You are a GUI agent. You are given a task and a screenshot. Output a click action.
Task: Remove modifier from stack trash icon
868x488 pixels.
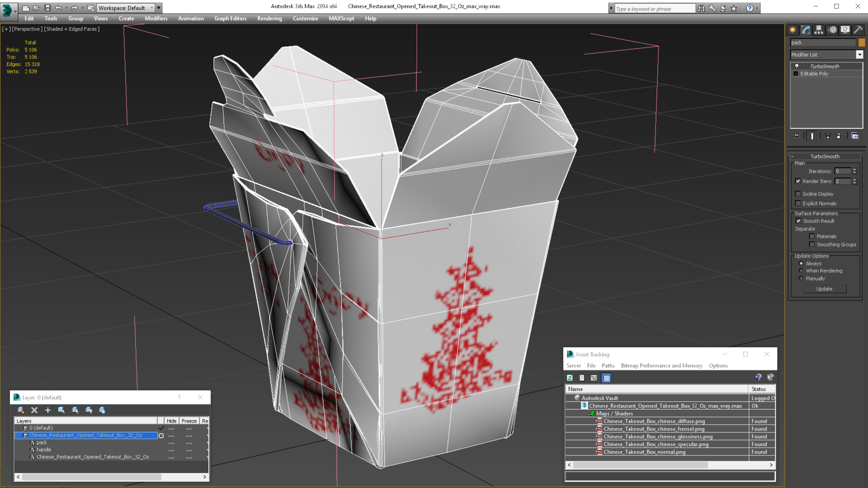click(x=839, y=136)
